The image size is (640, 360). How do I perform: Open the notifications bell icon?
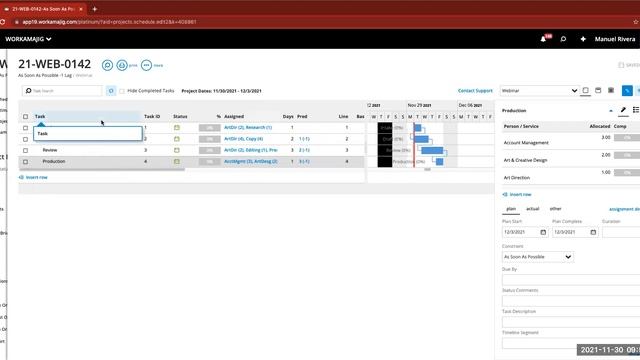[543, 39]
